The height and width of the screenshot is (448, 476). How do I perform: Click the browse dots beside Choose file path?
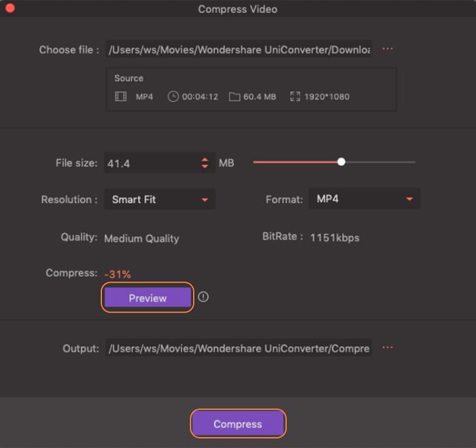pyautogui.click(x=388, y=49)
